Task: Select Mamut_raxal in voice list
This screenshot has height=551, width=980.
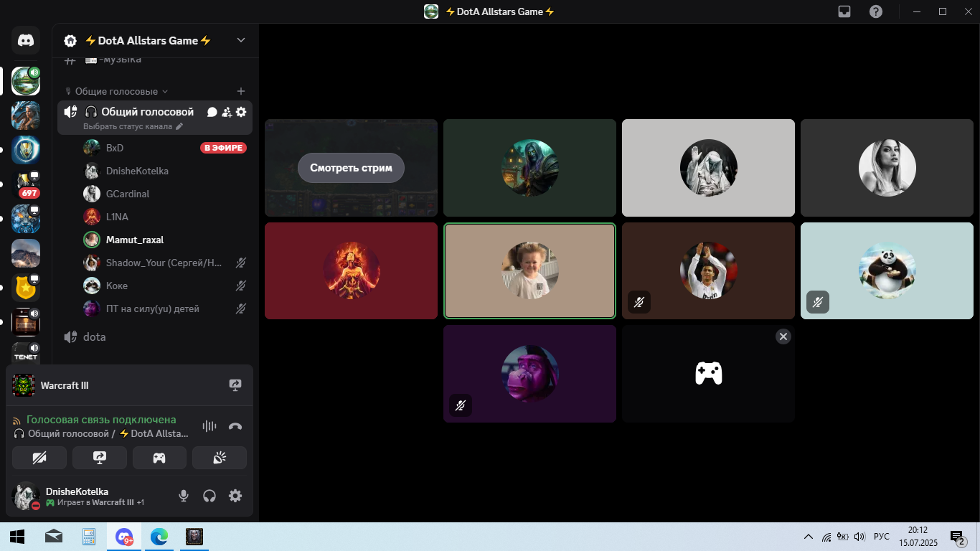Action: [165, 240]
